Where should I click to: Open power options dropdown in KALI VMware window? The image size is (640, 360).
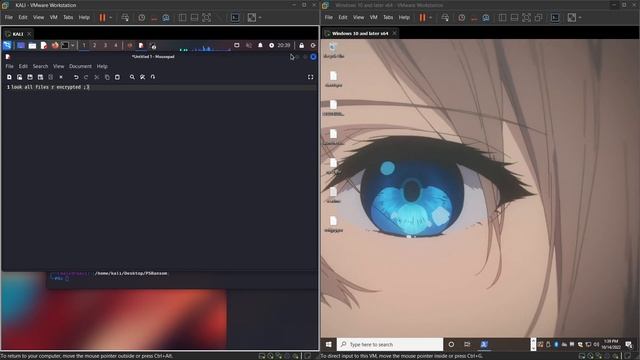tap(111, 18)
